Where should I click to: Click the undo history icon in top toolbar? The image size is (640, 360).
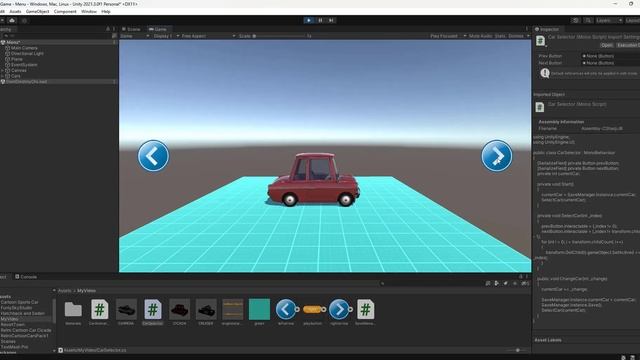(576, 20)
